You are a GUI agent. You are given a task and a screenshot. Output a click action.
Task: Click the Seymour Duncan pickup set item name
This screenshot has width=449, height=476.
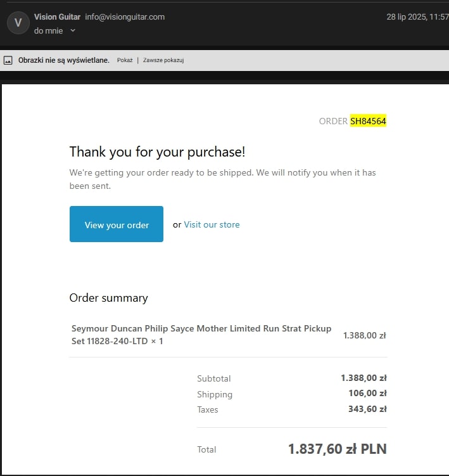click(x=201, y=335)
